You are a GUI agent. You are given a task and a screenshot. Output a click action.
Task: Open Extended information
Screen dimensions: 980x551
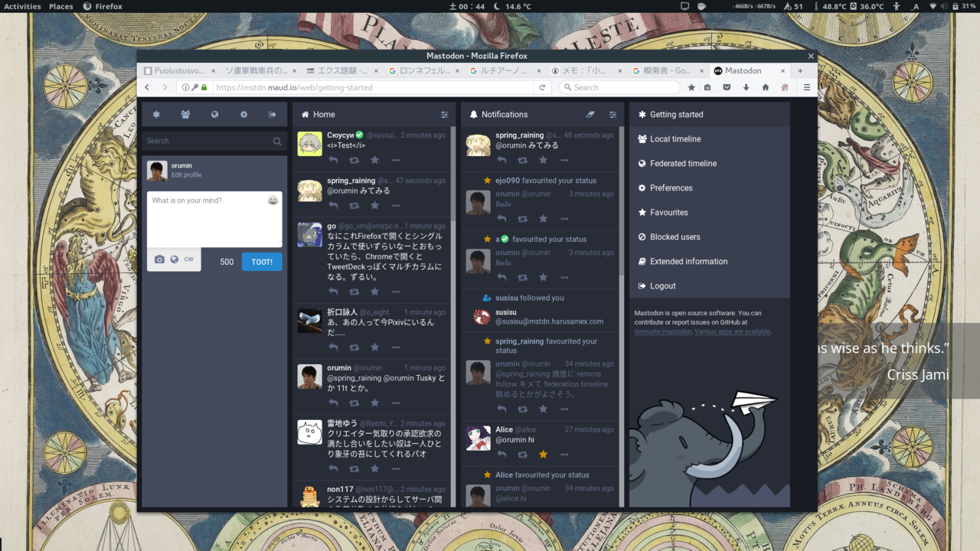(710, 262)
